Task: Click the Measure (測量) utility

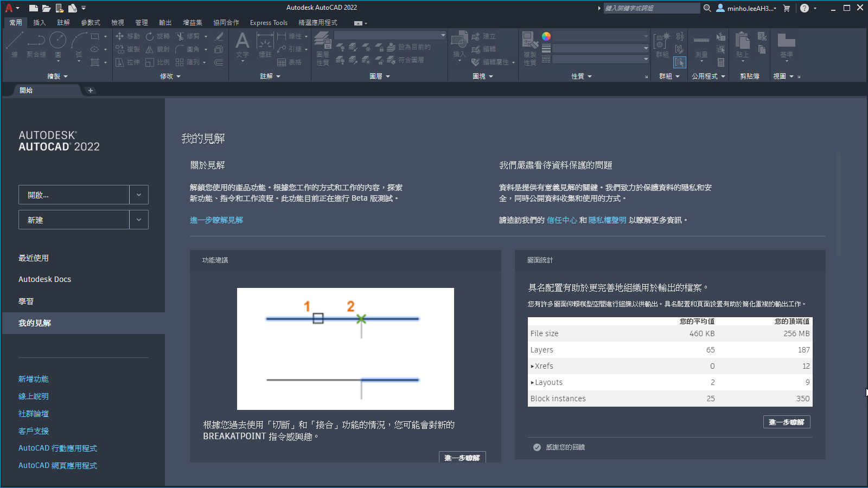Action: coord(701,45)
